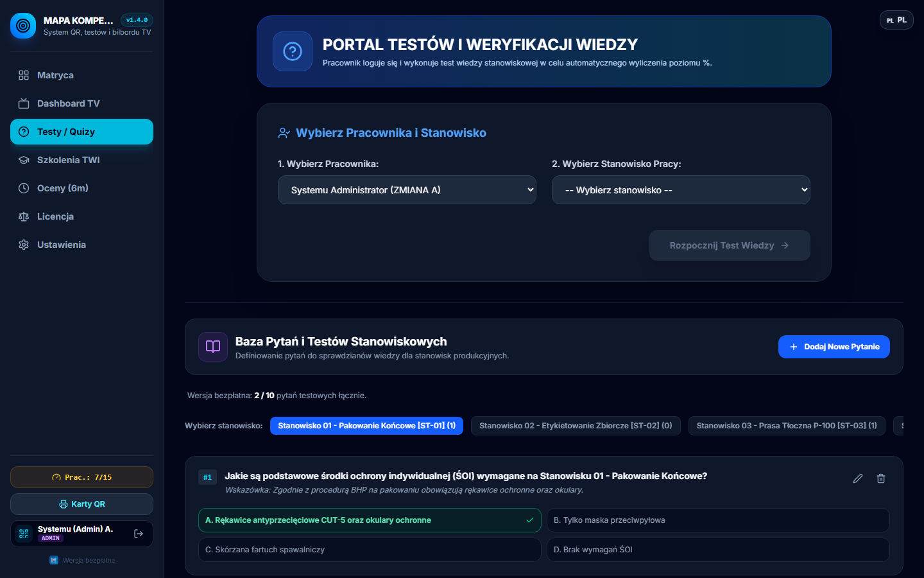924x578 pixels.
Task: Select Stanowisko 03 - Prasa Tłoczna P-100 tab
Action: click(x=787, y=426)
